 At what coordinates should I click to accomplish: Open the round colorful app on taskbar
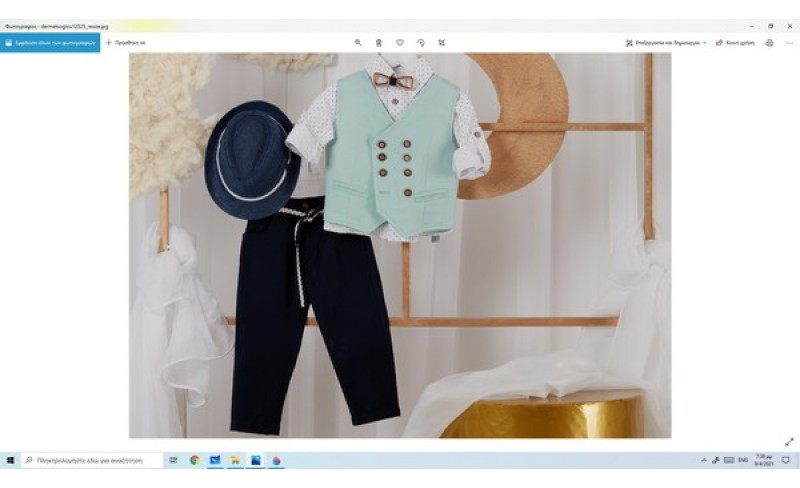point(276,460)
